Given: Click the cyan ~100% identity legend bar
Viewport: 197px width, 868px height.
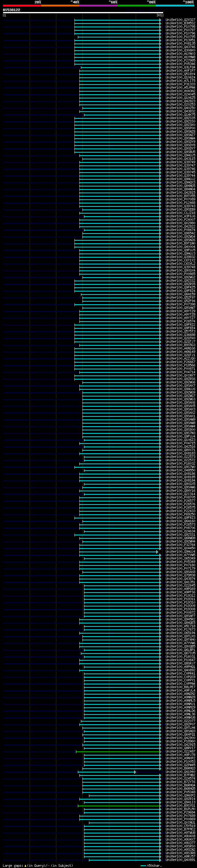Looking at the screenshot, I should point(175,6).
